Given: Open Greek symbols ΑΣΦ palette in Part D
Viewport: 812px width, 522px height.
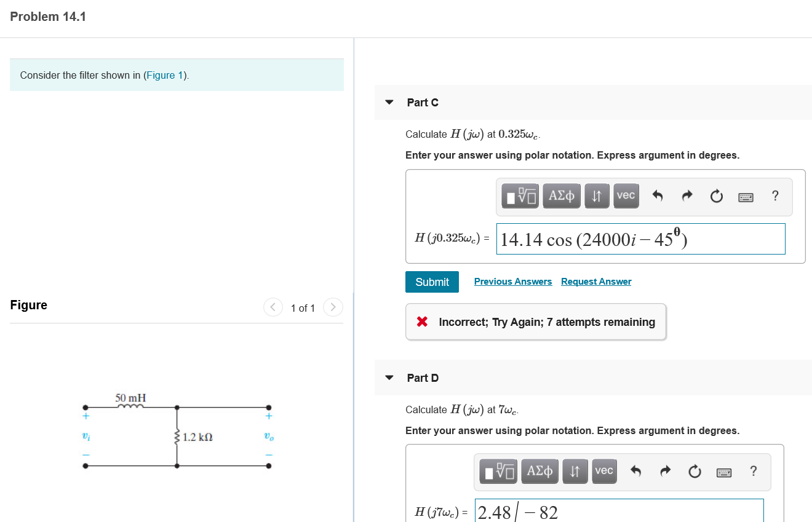Looking at the screenshot, I should point(540,472).
